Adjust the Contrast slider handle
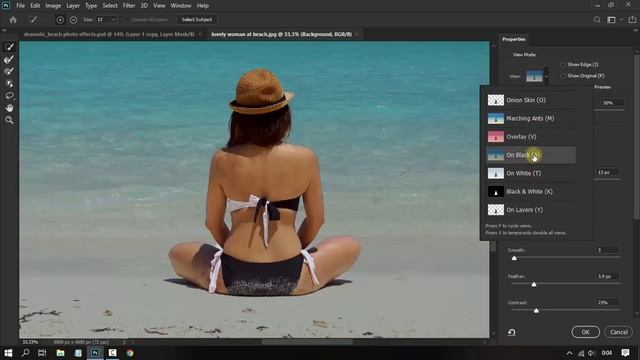The image size is (640, 360). point(536,311)
